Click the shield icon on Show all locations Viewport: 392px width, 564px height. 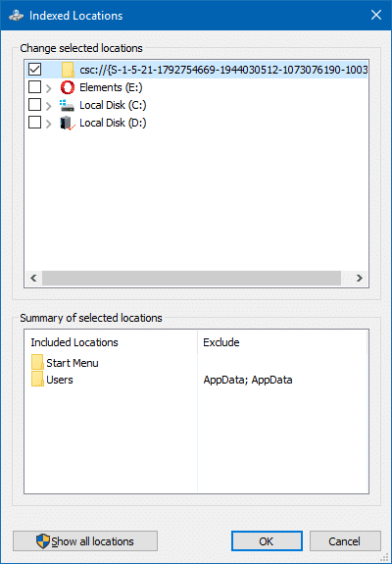43,541
